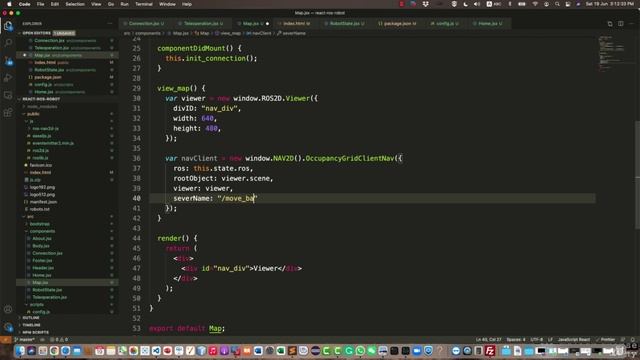Open the Remote Explorer view icon
Viewport: 640px width, 360px height.
[x=8, y=95]
